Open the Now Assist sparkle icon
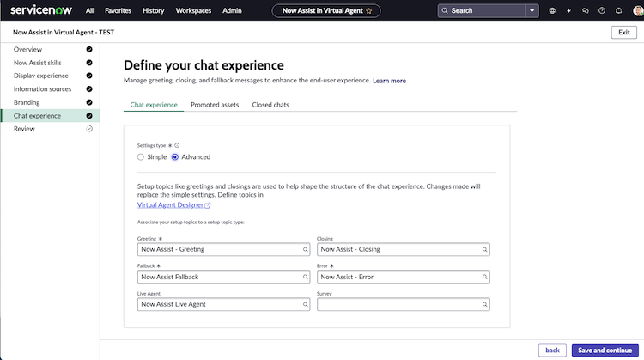The image size is (644, 360). (568, 10)
